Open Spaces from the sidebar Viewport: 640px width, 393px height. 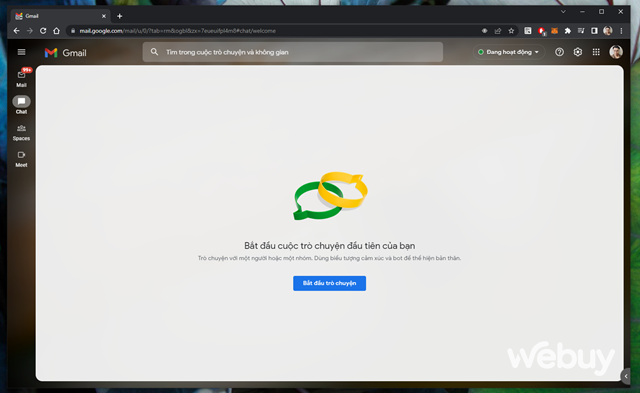coord(21,133)
